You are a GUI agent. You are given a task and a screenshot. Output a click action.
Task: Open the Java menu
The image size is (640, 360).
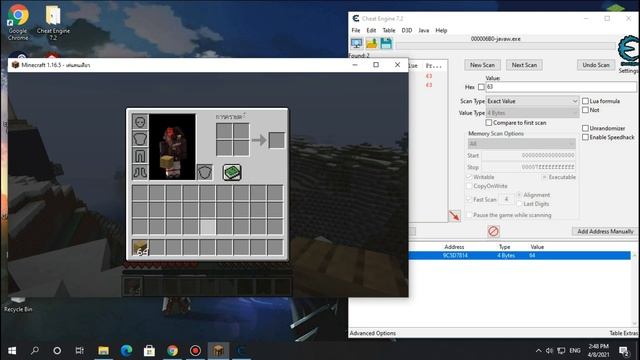click(424, 30)
